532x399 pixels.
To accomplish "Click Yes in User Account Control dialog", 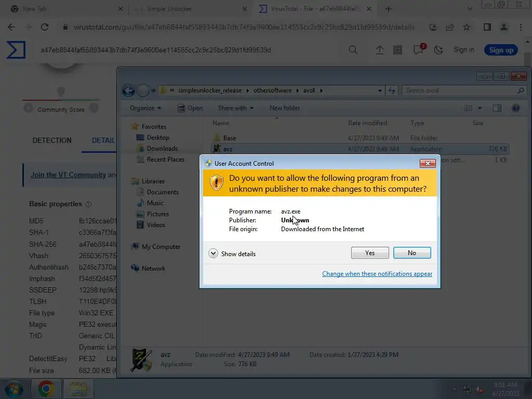I will 370,253.
